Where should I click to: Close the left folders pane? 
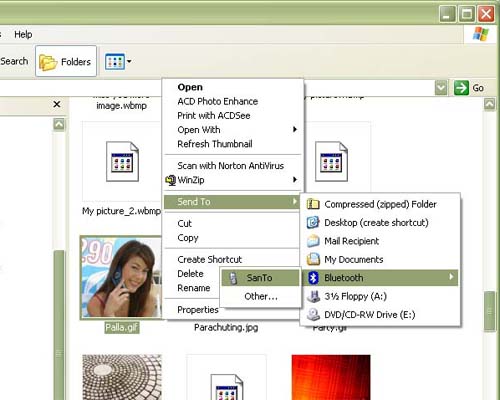point(57,104)
